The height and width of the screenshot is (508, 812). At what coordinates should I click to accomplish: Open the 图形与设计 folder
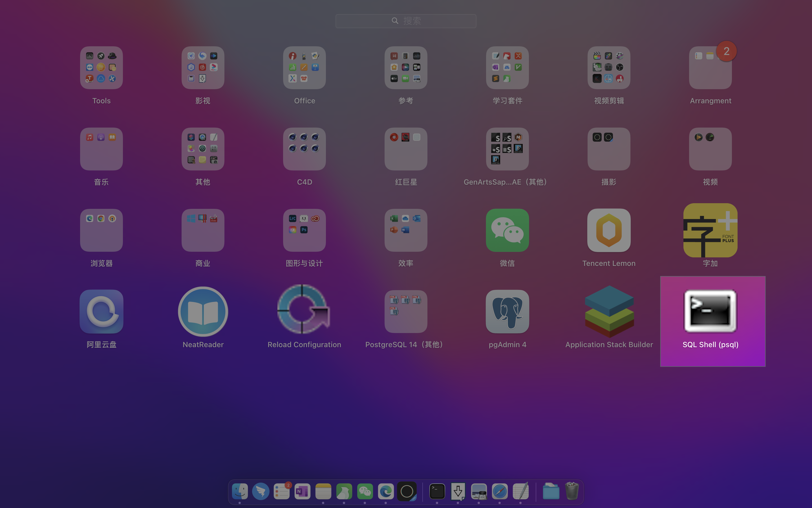coord(304,230)
